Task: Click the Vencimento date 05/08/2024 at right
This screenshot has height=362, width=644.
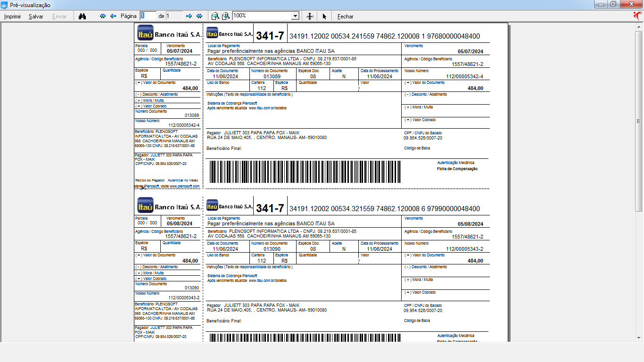Action: 471,224
